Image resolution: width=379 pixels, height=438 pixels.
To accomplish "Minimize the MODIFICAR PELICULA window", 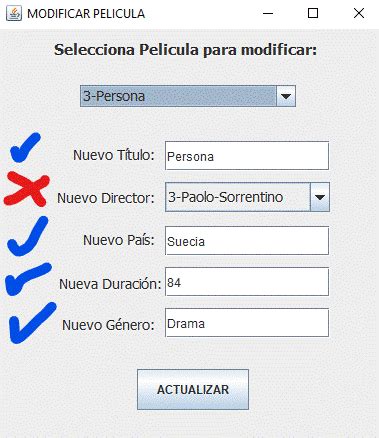I will tap(268, 13).
